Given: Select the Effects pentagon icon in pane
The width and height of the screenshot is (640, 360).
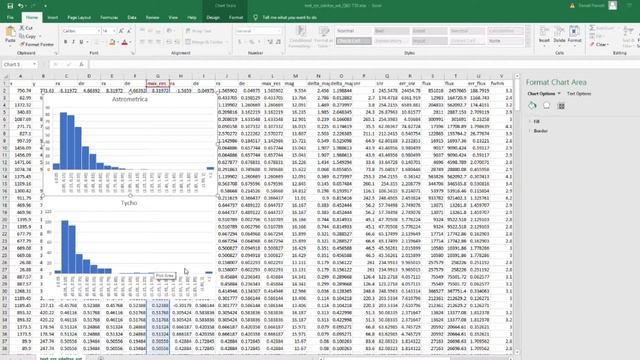Looking at the screenshot, I should (x=547, y=106).
